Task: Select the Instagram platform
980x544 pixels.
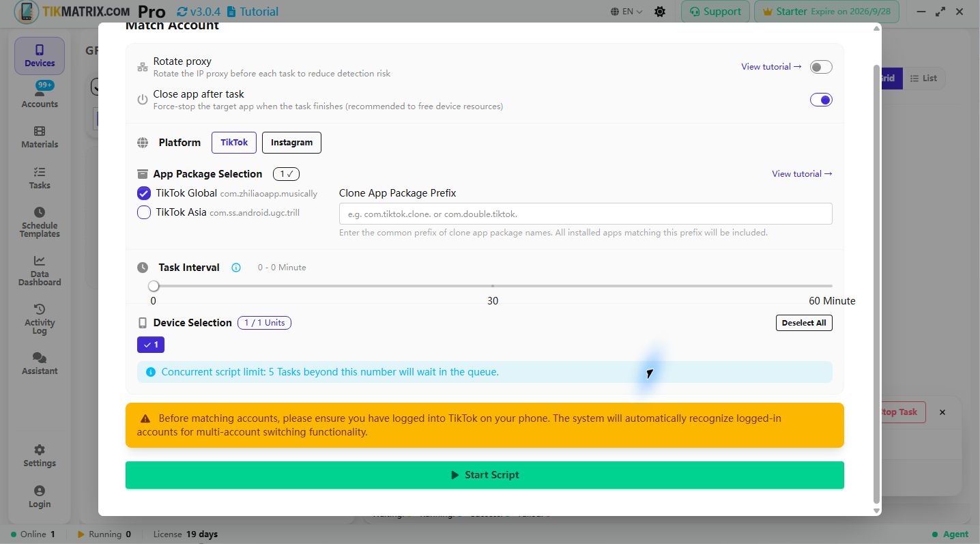Action: tap(291, 143)
